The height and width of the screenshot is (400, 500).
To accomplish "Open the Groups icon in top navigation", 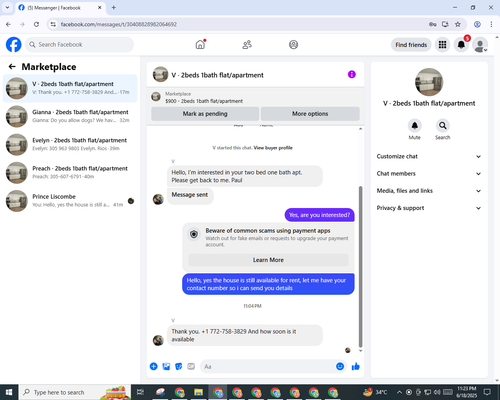I will 293,45.
